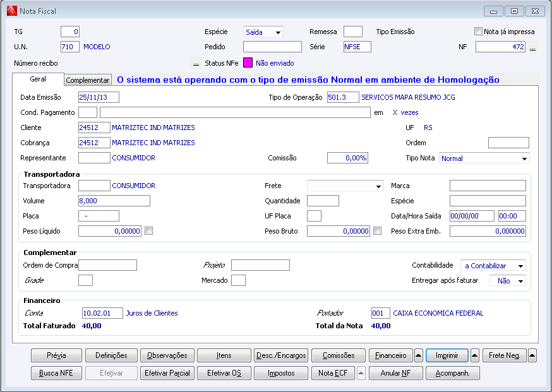Focus the Remessa input field
This screenshot has width=552, height=392.
(x=353, y=32)
